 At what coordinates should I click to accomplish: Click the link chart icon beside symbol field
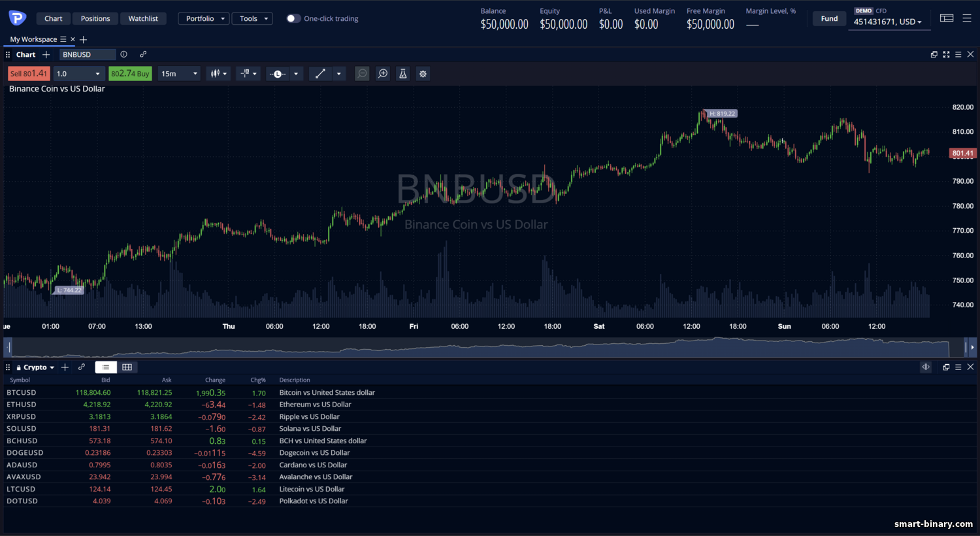tap(143, 54)
